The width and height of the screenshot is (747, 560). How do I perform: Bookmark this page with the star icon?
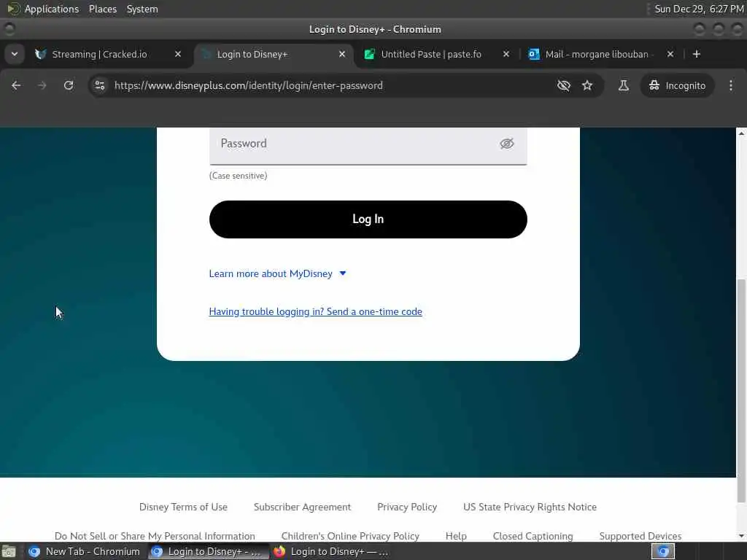[587, 85]
